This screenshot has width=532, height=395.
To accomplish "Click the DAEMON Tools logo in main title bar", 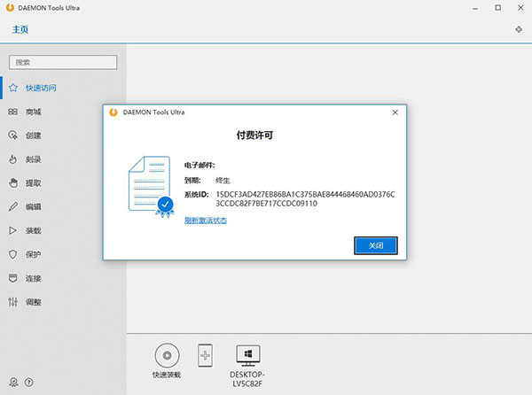I will pos(10,8).
